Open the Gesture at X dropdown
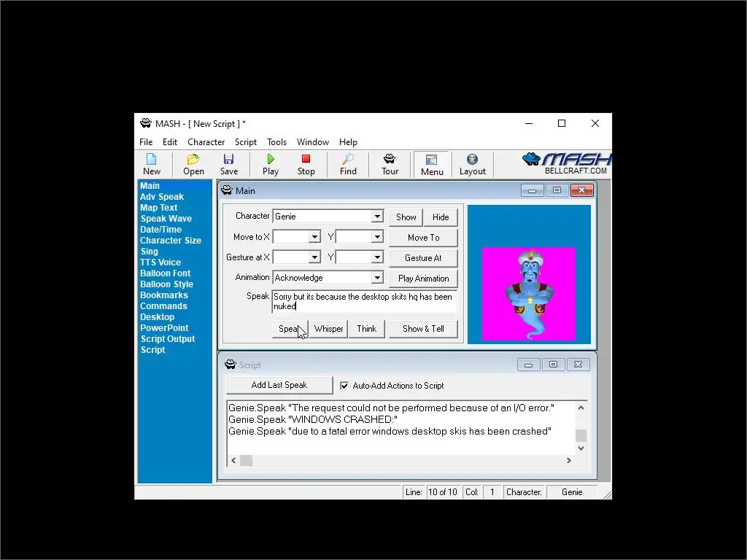Image resolution: width=747 pixels, height=560 pixels. pos(314,257)
